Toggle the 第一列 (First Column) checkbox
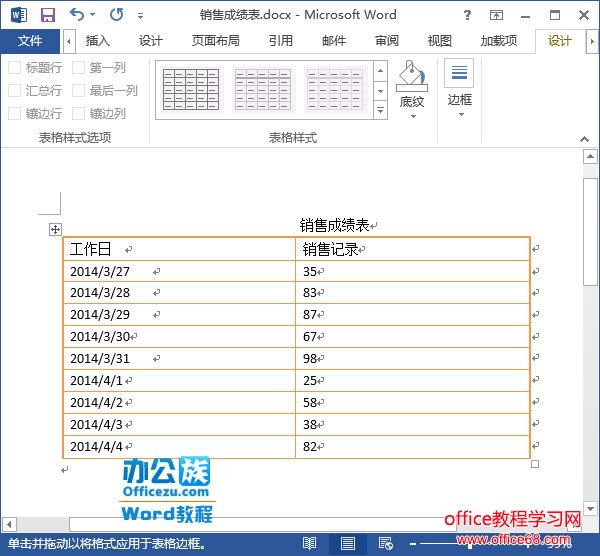 pos(78,68)
